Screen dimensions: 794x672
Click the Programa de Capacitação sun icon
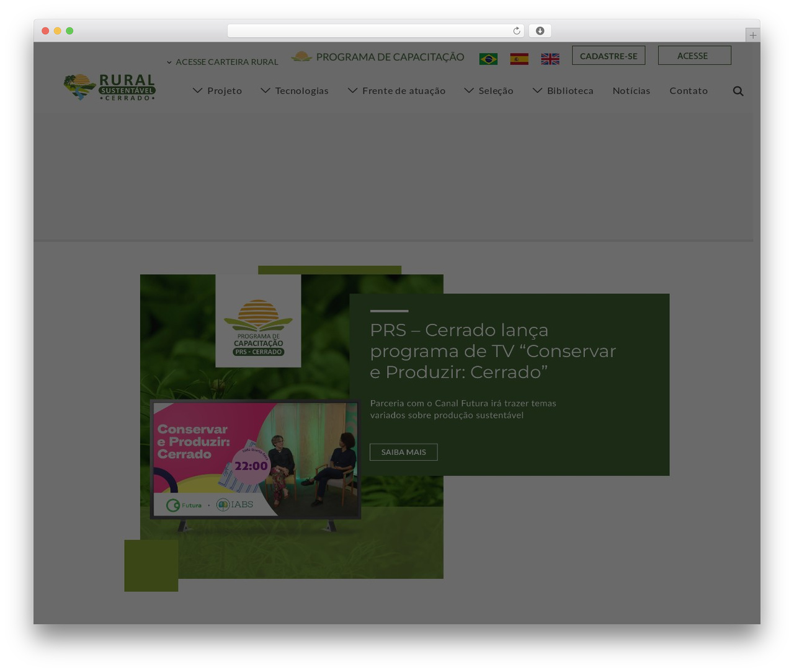pos(301,56)
